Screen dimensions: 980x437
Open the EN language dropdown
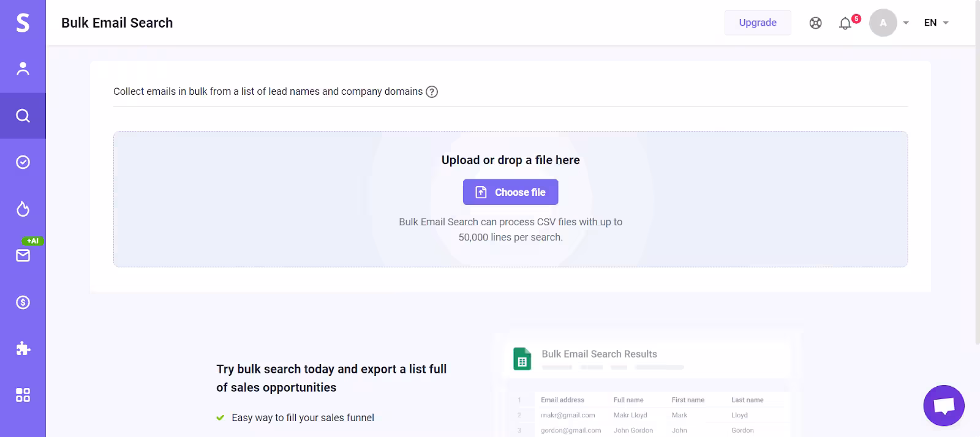(936, 23)
